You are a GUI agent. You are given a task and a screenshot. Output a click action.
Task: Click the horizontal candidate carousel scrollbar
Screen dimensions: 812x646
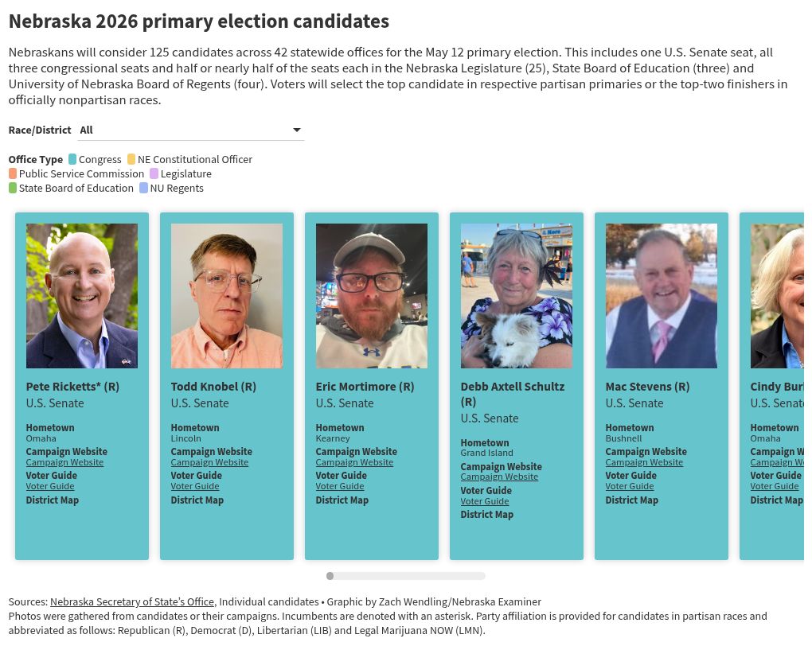click(x=406, y=576)
